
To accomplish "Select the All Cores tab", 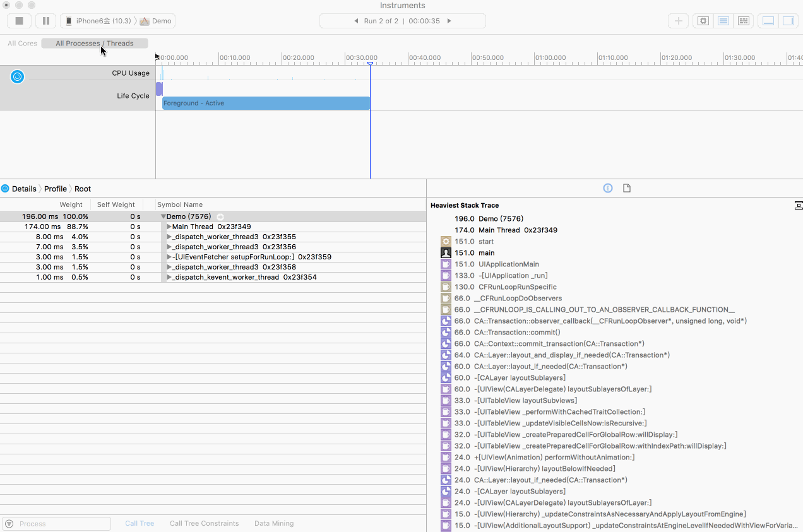I will (22, 44).
